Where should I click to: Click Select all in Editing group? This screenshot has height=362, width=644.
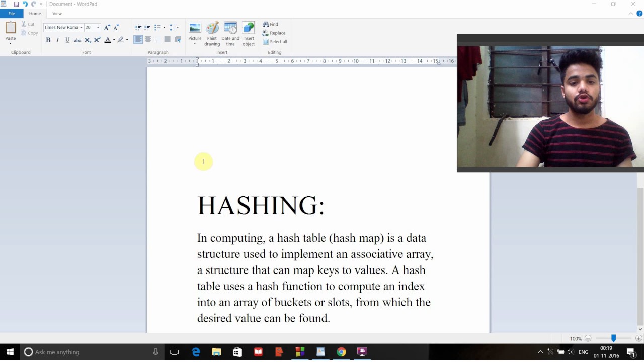point(275,42)
